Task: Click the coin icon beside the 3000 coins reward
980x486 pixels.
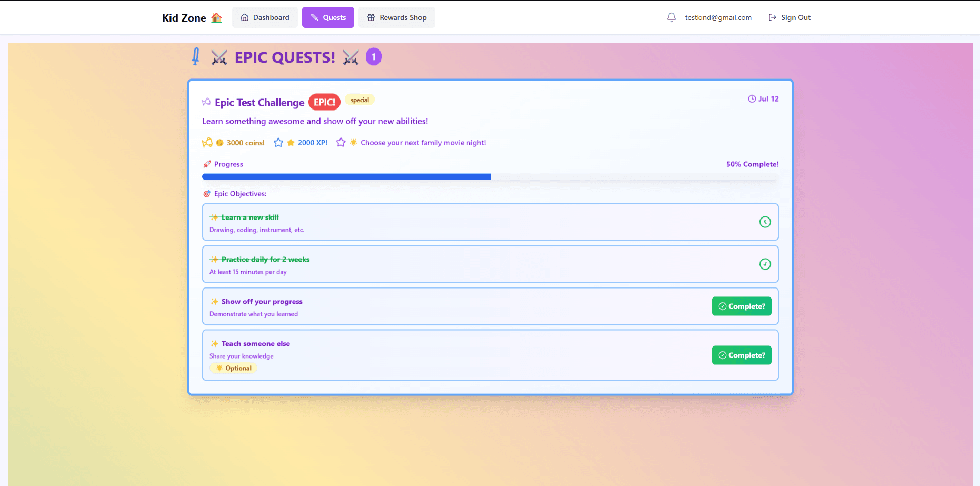Action: click(x=219, y=142)
